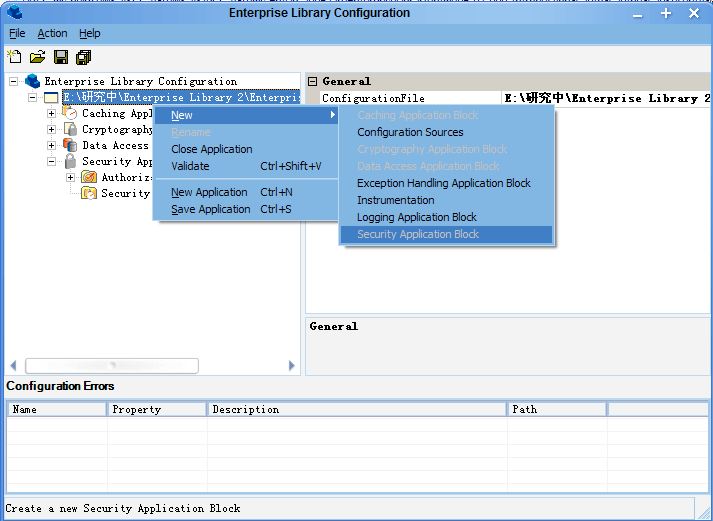Screen dimensions: 713x521
Task: Click the grayed Data Access Application Block submenu entry
Action: pos(447,166)
